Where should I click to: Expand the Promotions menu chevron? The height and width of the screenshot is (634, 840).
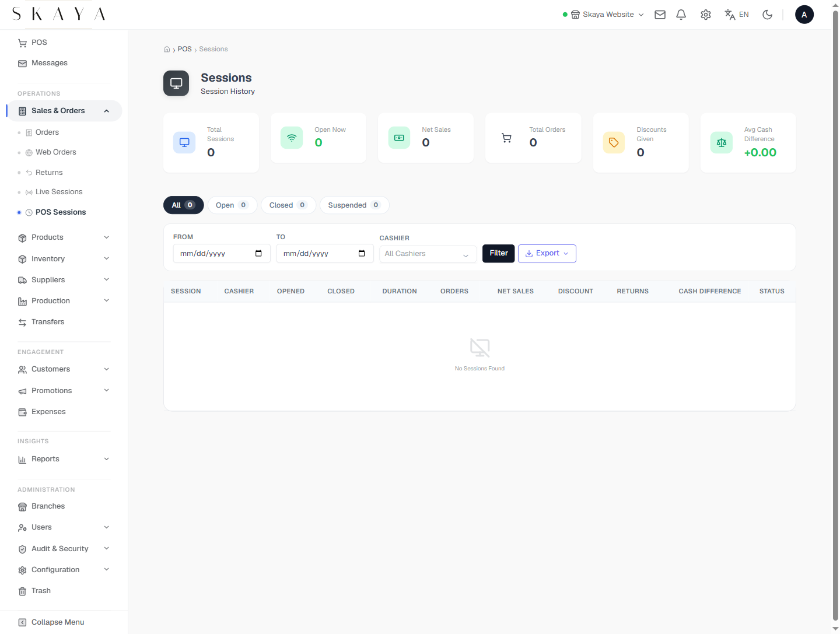[107, 390]
